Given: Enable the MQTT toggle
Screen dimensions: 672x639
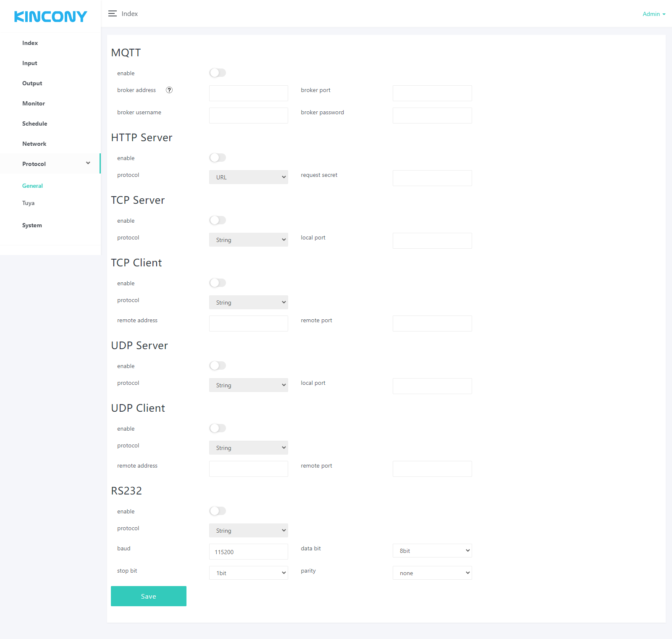Looking at the screenshot, I should click(x=218, y=73).
